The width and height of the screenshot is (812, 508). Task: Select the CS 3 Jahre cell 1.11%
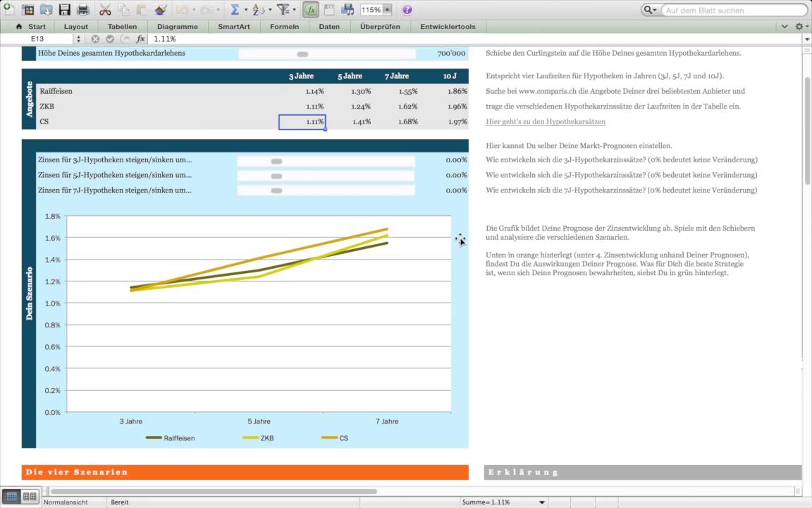302,122
